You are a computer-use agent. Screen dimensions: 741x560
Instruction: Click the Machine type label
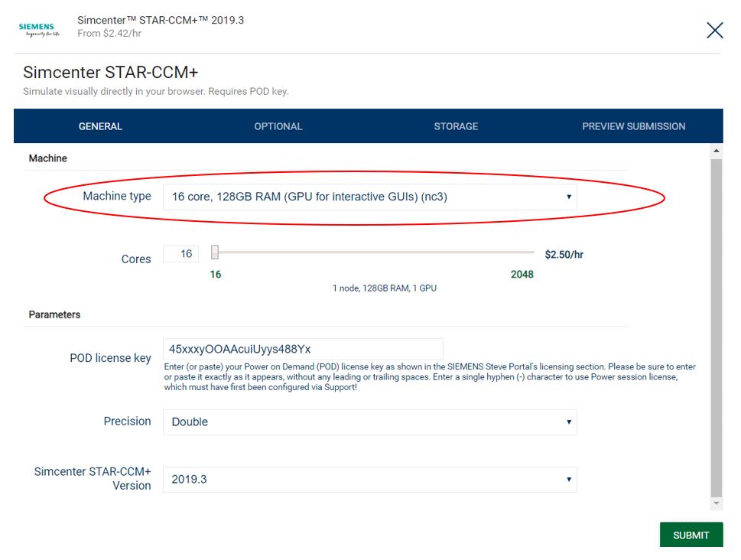117,196
